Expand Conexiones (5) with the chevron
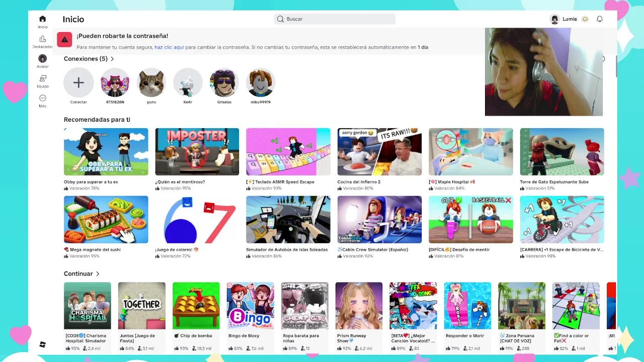 (112, 59)
